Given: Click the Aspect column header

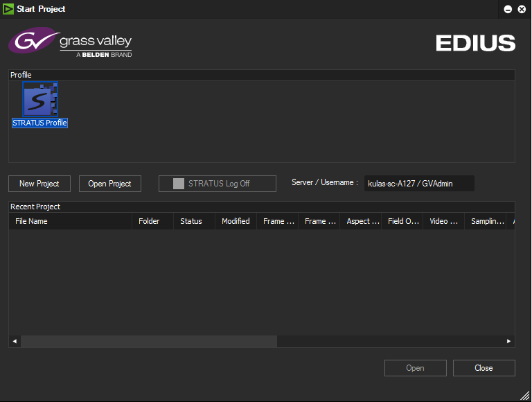Looking at the screenshot, I should pyautogui.click(x=361, y=221).
